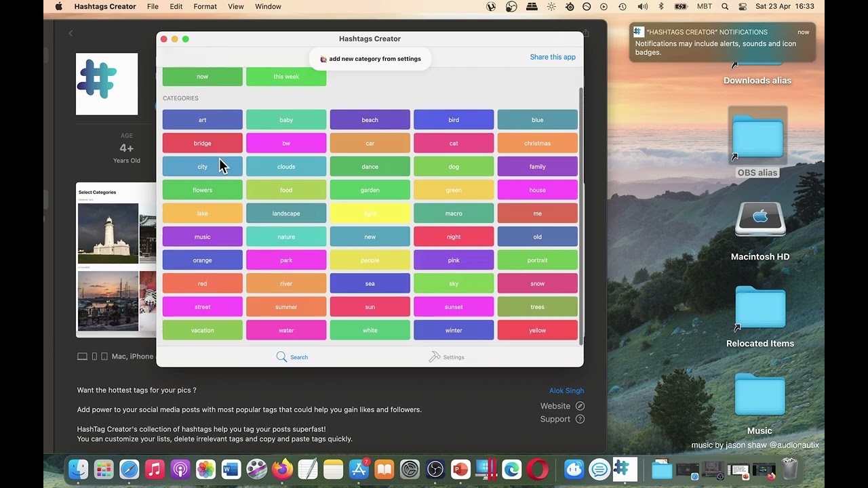Select the yellow category tile
This screenshot has width=868, height=488.
(537, 330)
